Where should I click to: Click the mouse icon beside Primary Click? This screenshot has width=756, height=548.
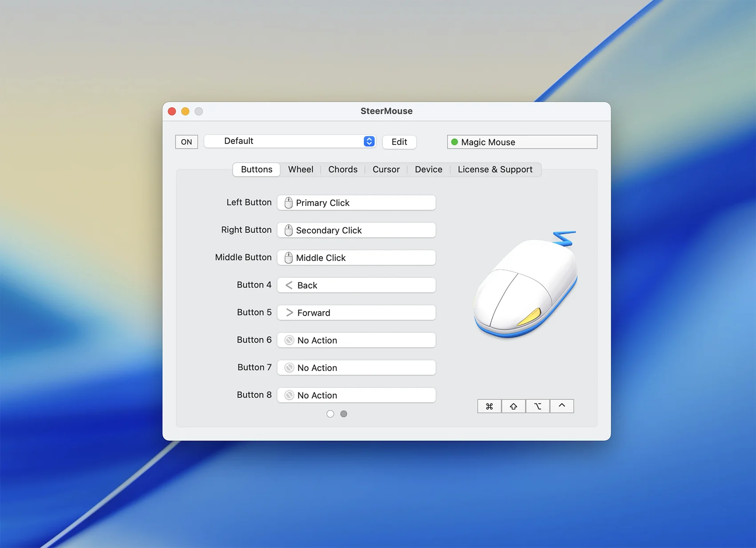[289, 203]
